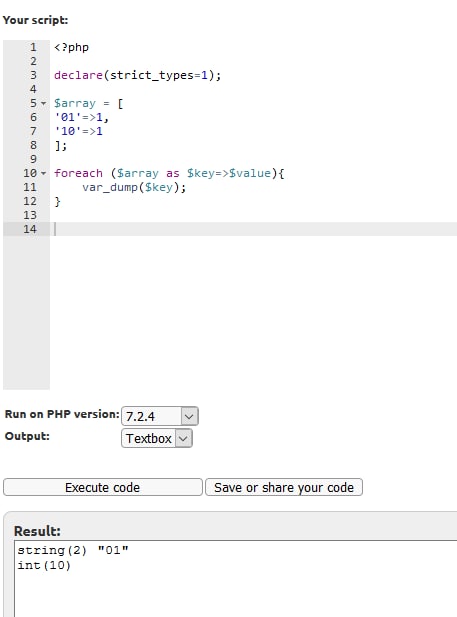Click on the <?php opening tag
457x617 pixels.
[x=71, y=47]
